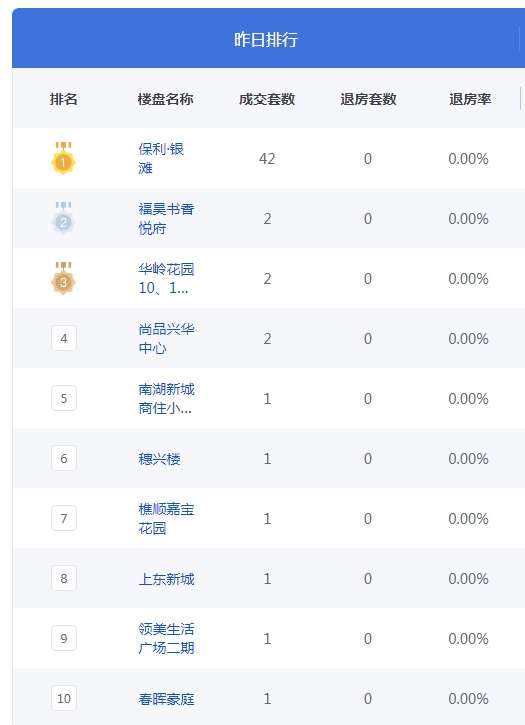
Task: Click the gold rank 1 medal icon
Action: click(x=63, y=158)
